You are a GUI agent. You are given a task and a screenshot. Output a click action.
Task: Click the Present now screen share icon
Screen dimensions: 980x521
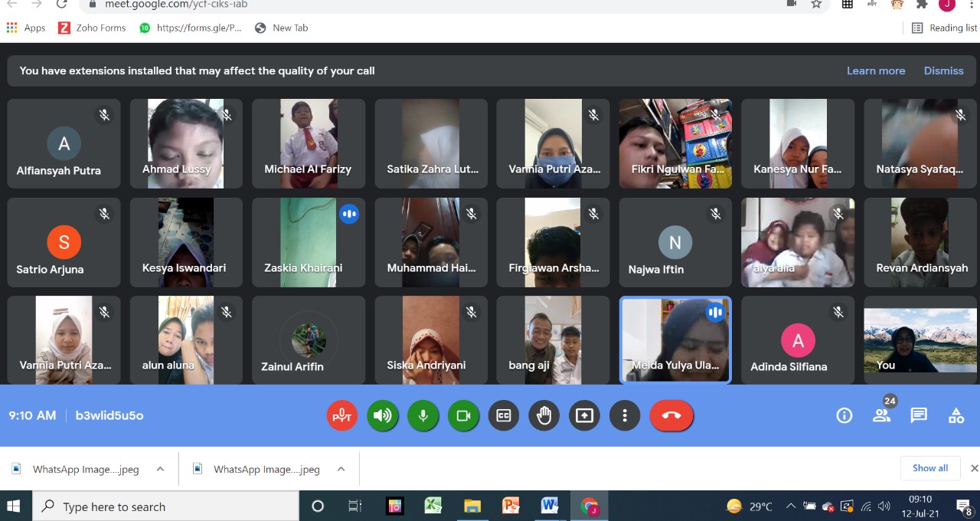(x=584, y=416)
